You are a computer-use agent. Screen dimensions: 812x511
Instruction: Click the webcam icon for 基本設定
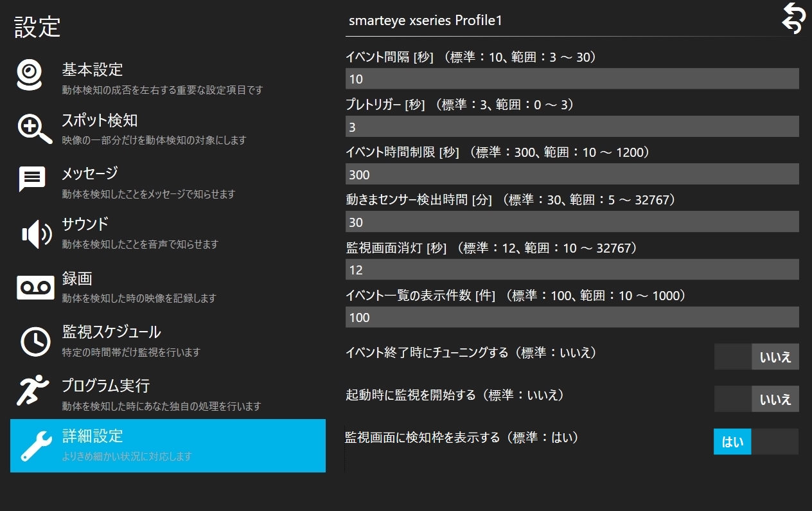30,76
